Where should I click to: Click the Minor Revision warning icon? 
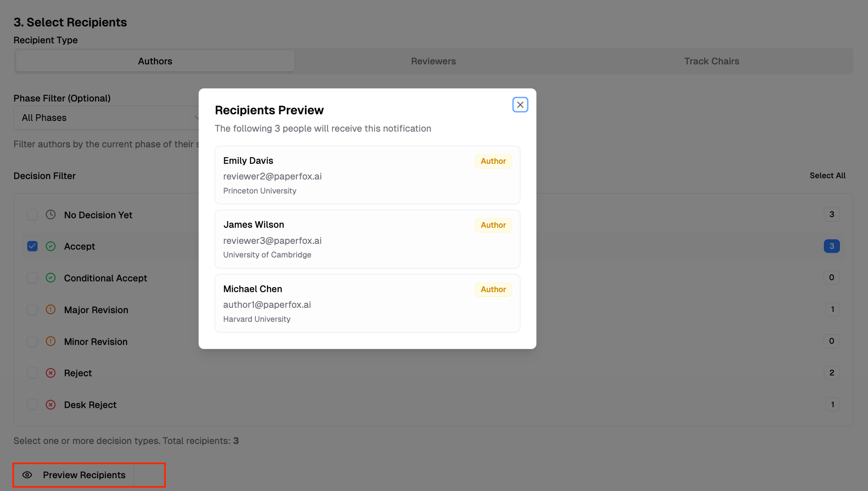51,341
